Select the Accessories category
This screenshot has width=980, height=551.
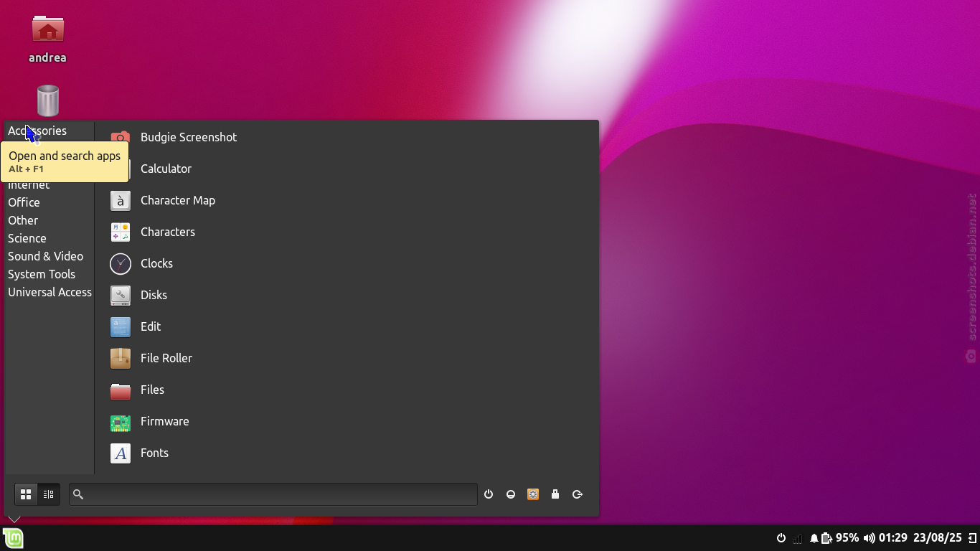(49, 131)
